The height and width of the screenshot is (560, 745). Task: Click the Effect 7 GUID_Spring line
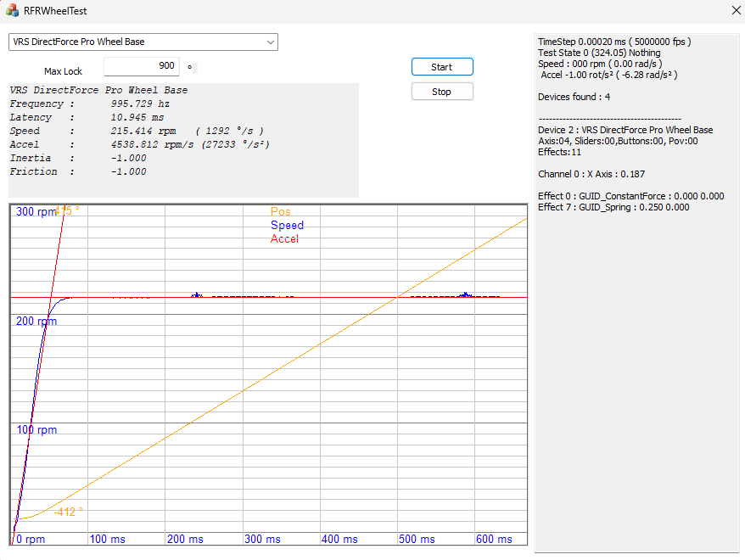(613, 207)
